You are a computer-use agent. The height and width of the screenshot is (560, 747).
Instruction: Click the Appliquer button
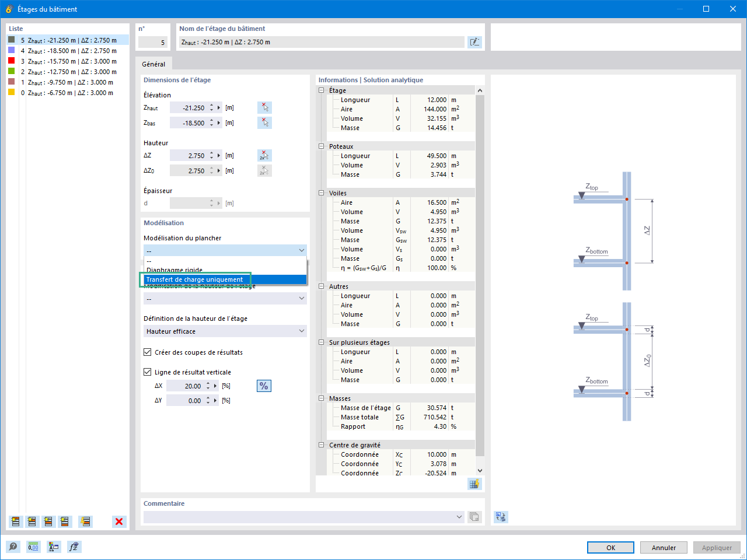(x=717, y=548)
